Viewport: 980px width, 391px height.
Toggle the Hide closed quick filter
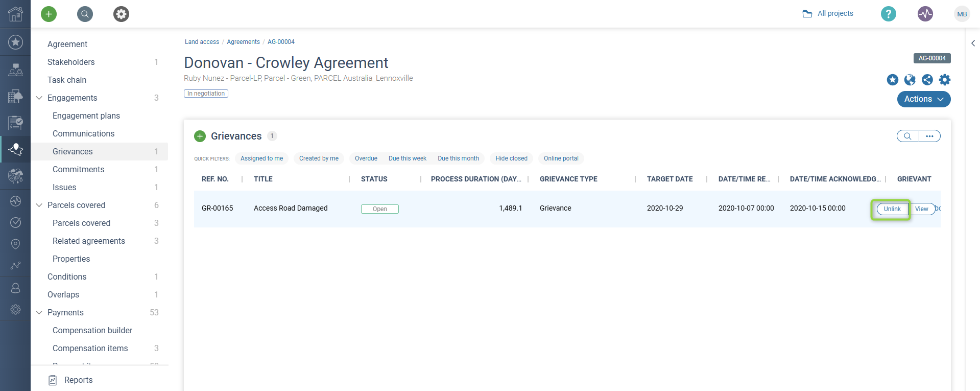click(511, 158)
